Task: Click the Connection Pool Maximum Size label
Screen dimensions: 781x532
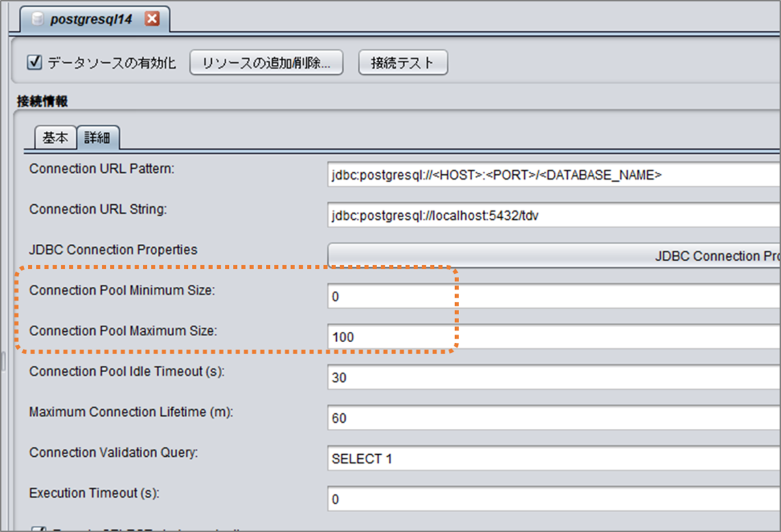Action: pos(123,331)
